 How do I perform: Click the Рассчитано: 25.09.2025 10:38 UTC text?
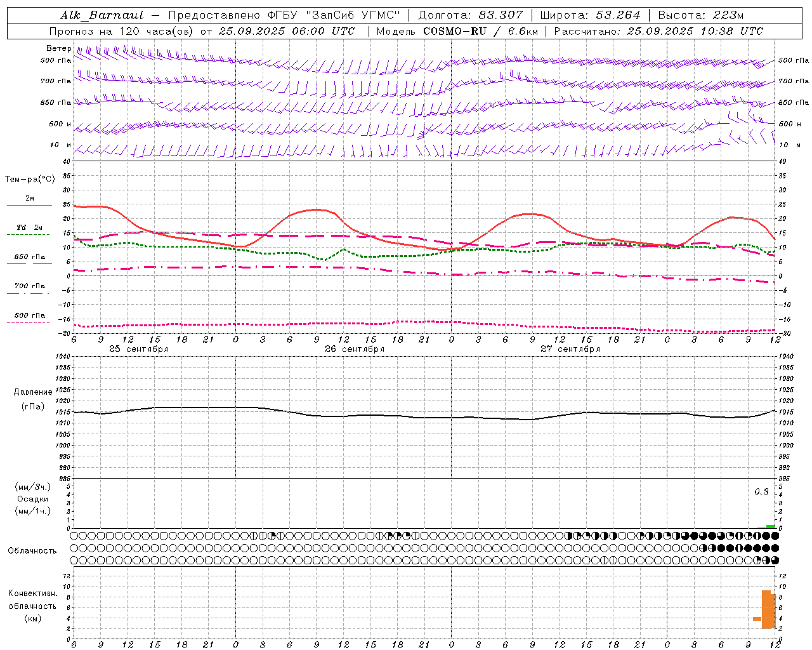(x=659, y=31)
